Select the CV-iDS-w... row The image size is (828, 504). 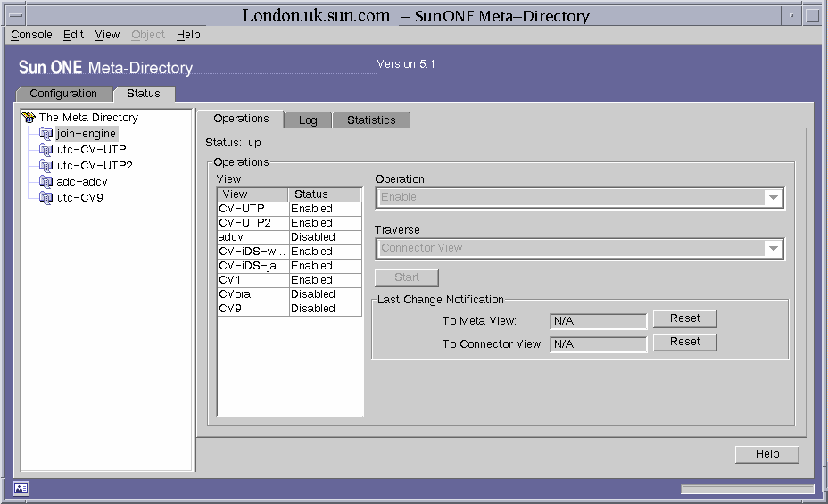click(x=289, y=252)
